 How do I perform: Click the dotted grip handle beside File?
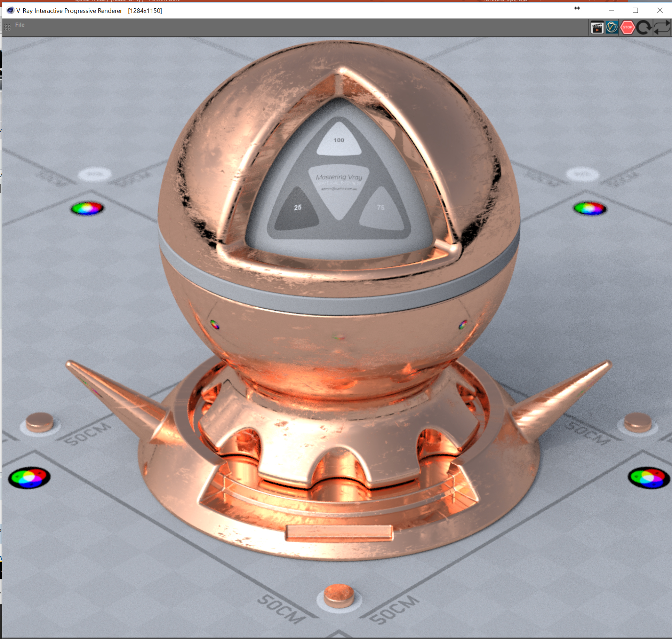[7, 27]
